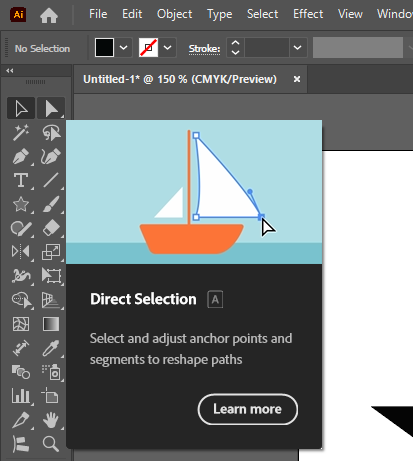
Task: Close the Untitled-1 document tab
Action: [x=297, y=79]
